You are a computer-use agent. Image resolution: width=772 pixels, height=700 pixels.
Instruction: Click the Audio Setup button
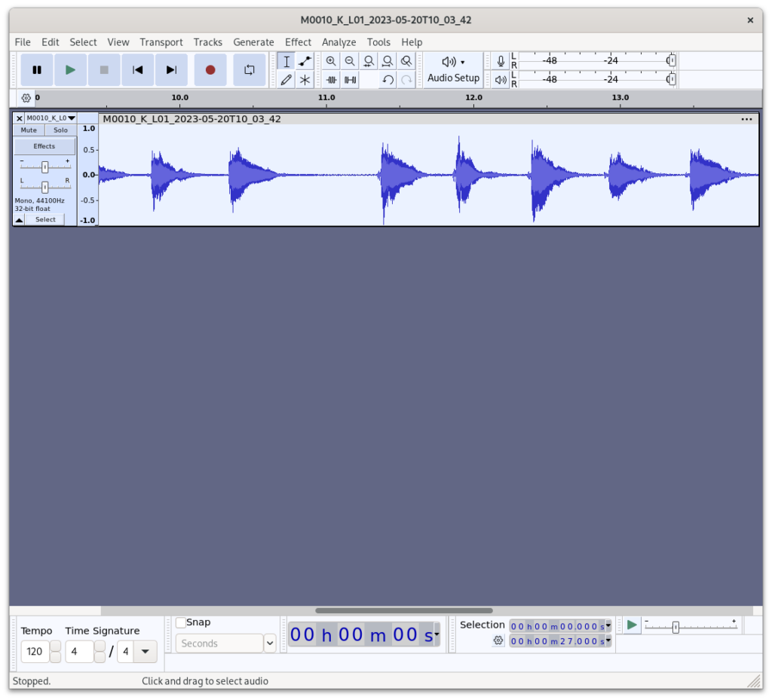point(453,70)
